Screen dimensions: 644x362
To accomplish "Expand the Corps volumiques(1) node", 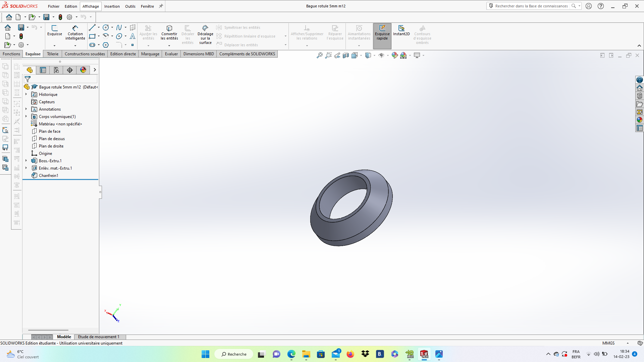I will (26, 117).
